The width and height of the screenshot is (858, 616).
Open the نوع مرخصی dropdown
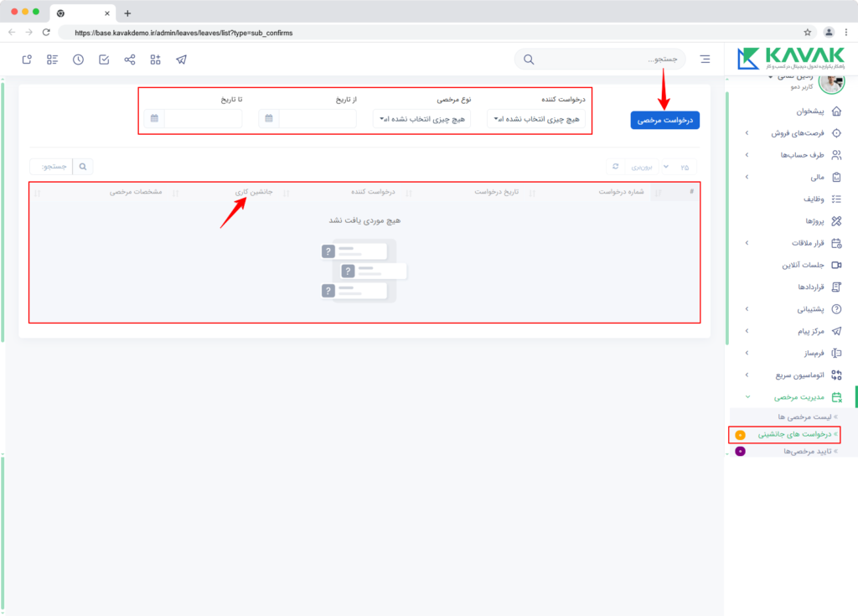(x=422, y=119)
